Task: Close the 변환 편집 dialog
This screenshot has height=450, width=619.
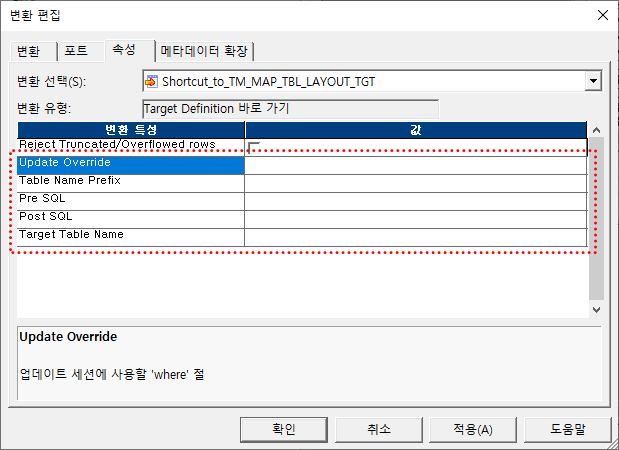Action: [x=603, y=15]
